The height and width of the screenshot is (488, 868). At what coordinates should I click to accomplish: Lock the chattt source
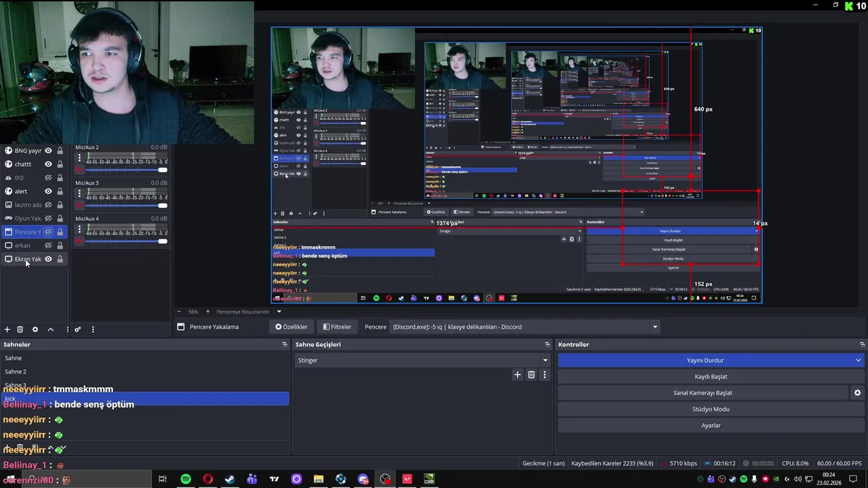tap(60, 164)
